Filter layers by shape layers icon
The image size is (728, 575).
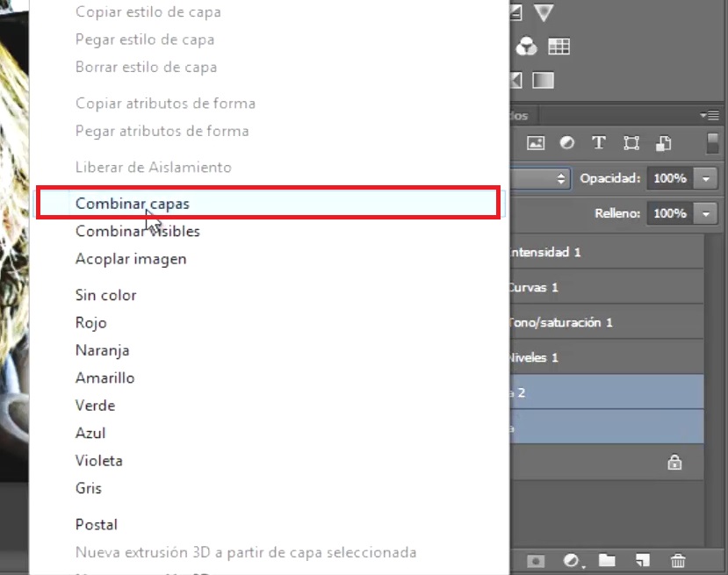tap(631, 143)
